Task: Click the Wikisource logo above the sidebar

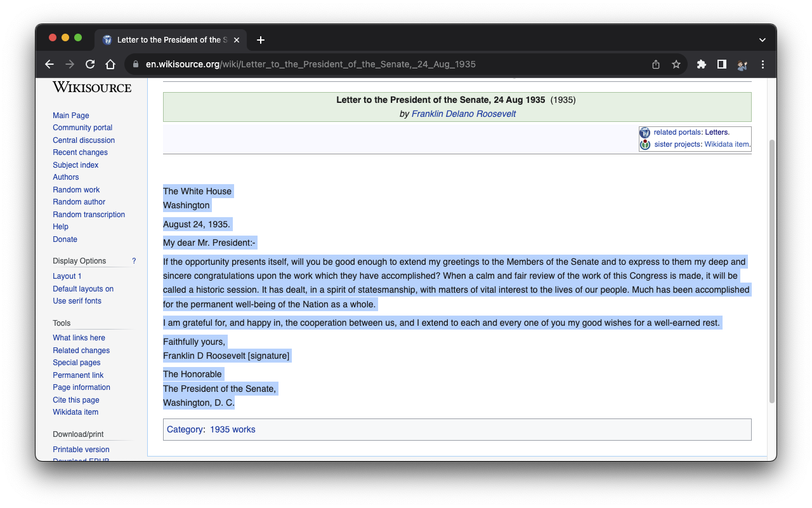Action: pyautogui.click(x=91, y=87)
